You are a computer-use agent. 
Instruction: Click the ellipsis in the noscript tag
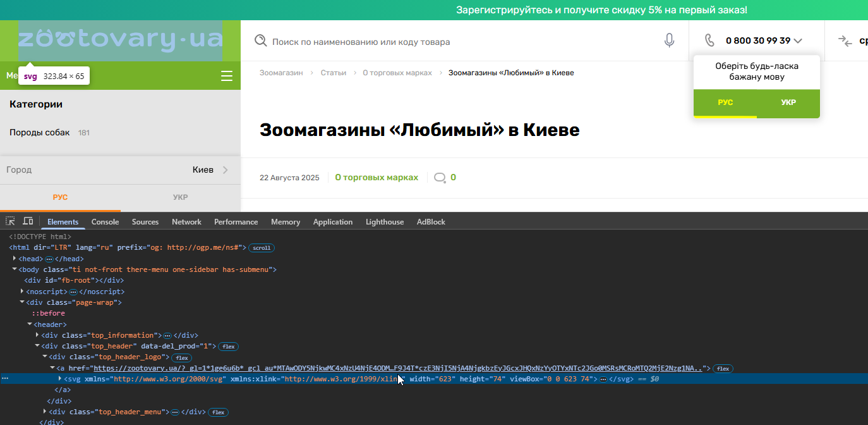[x=73, y=292]
